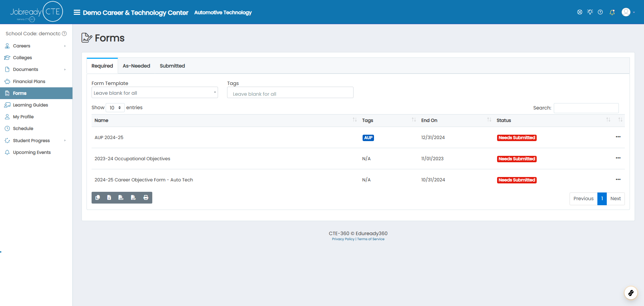
Task: Switch to the Submitted tab
Action: click(x=172, y=66)
